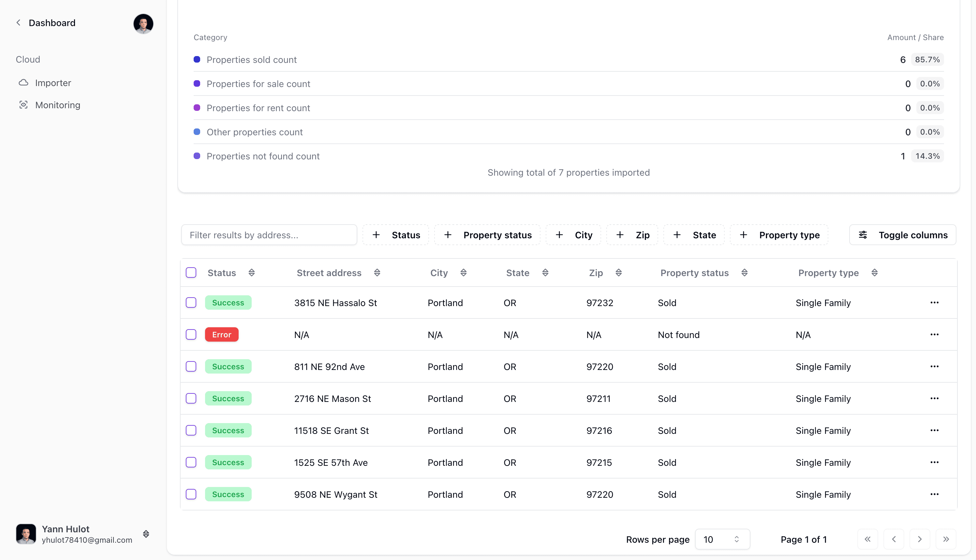Click the 'Not found' property status cell

coord(678,335)
